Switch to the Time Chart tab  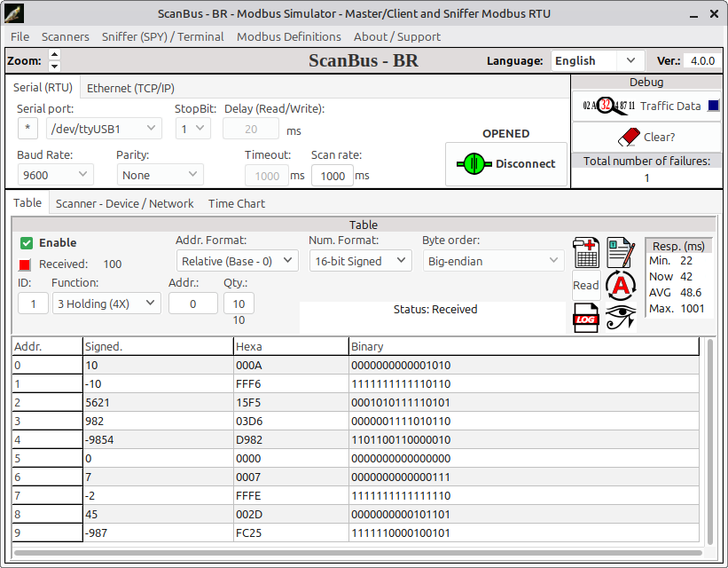(x=237, y=203)
